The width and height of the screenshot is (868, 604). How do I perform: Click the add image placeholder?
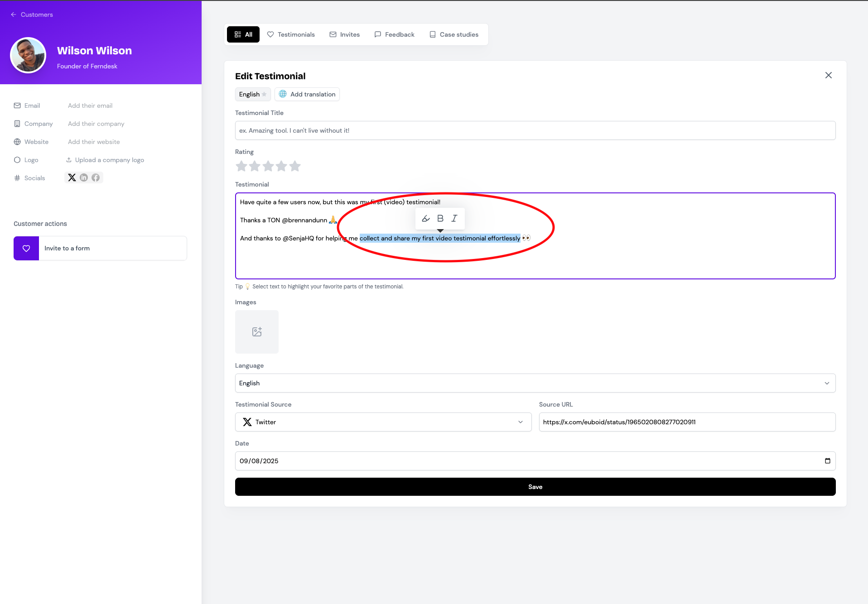pyautogui.click(x=257, y=332)
